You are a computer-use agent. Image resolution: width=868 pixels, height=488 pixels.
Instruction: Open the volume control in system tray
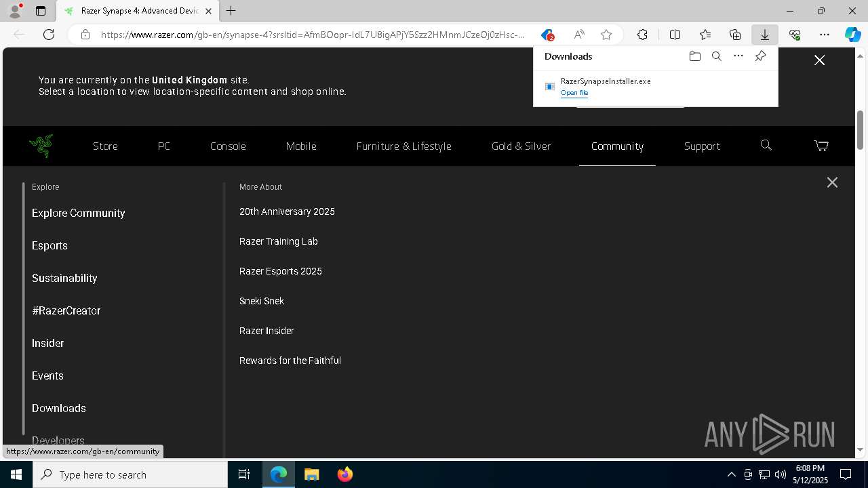(780, 474)
